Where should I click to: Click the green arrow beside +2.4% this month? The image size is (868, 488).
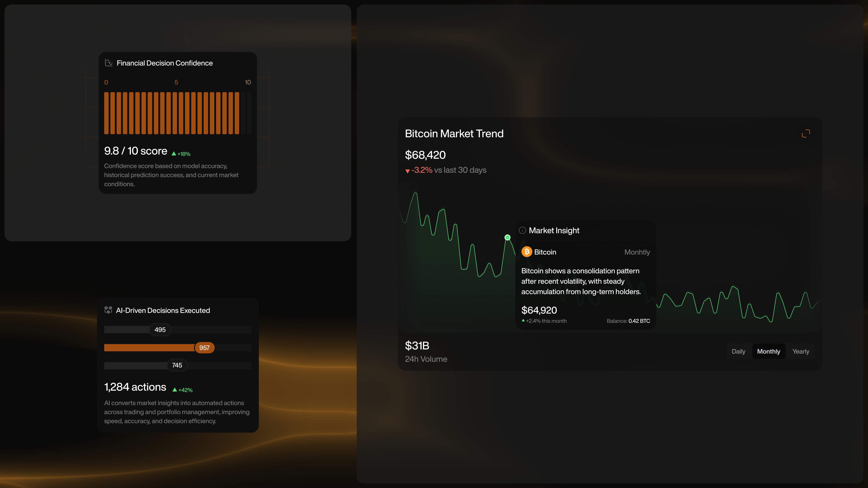tap(523, 321)
